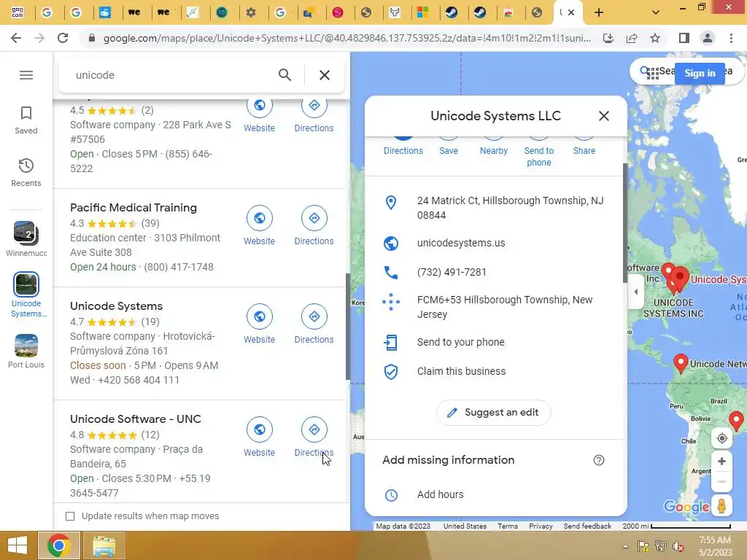Screen dimensions: 747x560
Task: Click Chrome icon in taskbar
Action: click(58, 545)
